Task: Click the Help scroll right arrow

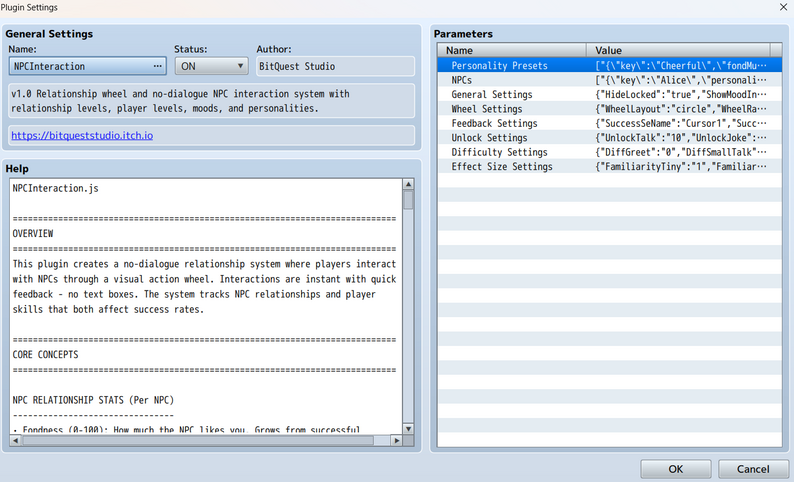Action: pos(397,440)
